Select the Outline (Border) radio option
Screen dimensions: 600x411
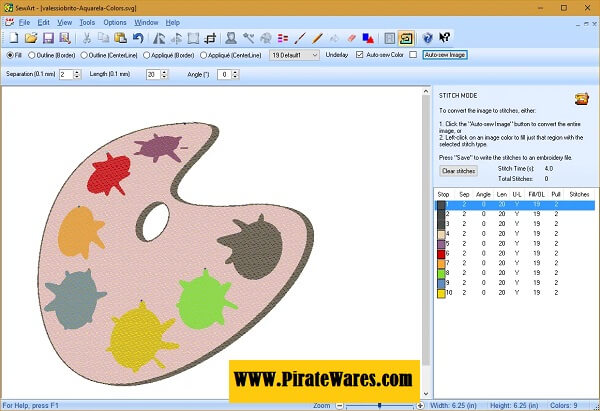click(32, 55)
